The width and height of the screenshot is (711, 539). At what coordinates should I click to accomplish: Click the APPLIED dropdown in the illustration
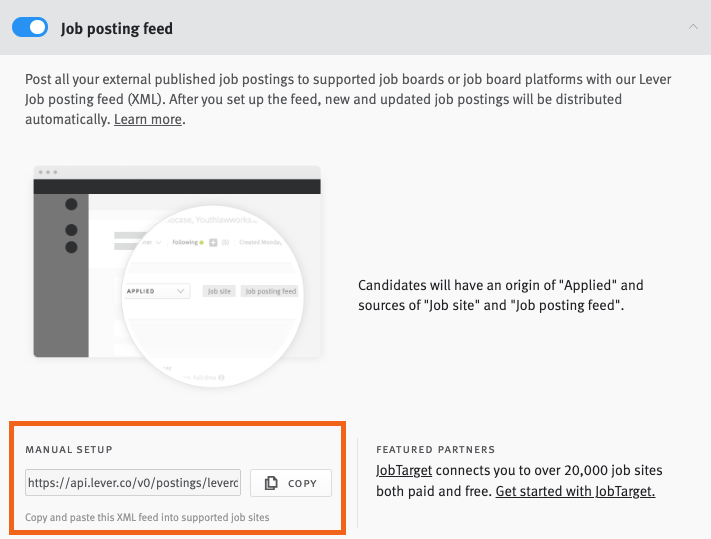coord(156,291)
